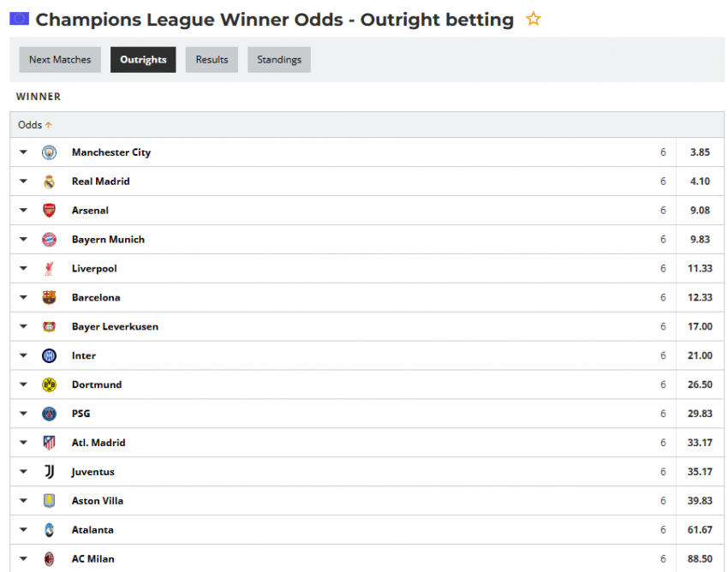The image size is (728, 572).
Task: Click the Bayern Munich club crest
Action: [50, 240]
